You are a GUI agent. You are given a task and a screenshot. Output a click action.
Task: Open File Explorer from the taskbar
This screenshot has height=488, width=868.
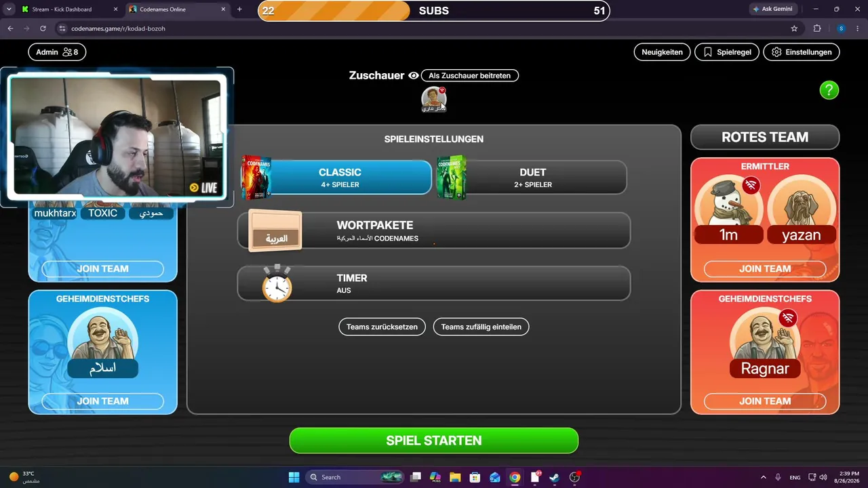(455, 477)
